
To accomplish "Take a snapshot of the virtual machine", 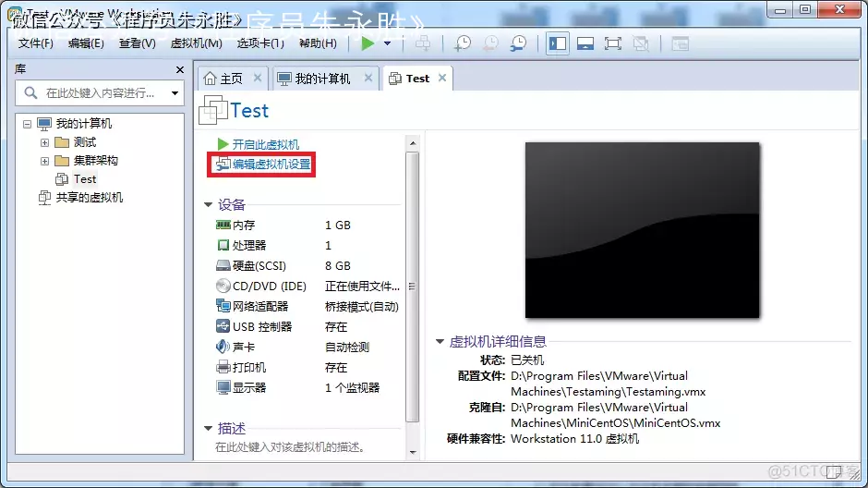I will pos(462,43).
